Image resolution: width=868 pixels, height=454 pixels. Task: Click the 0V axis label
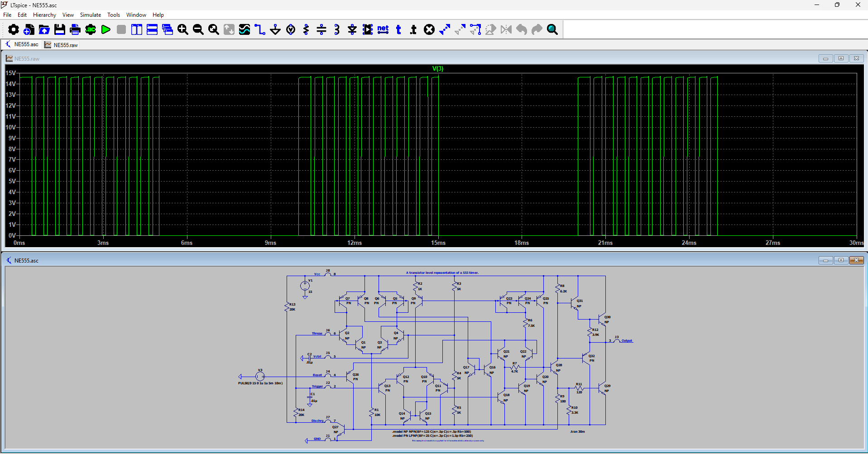[x=12, y=235]
